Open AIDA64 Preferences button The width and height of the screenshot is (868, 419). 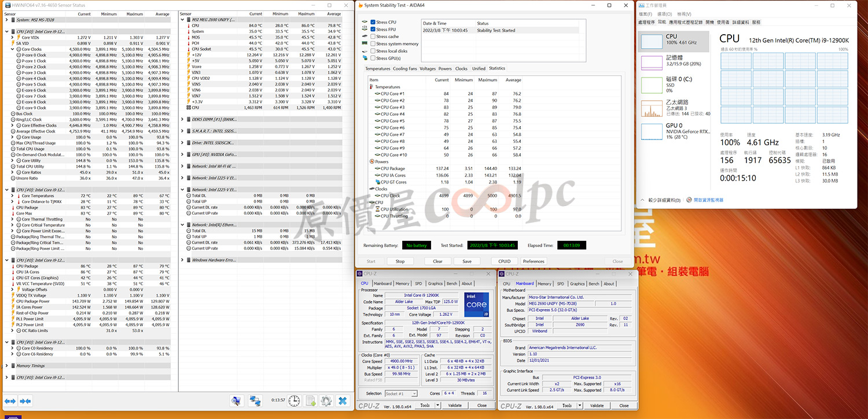tap(534, 261)
